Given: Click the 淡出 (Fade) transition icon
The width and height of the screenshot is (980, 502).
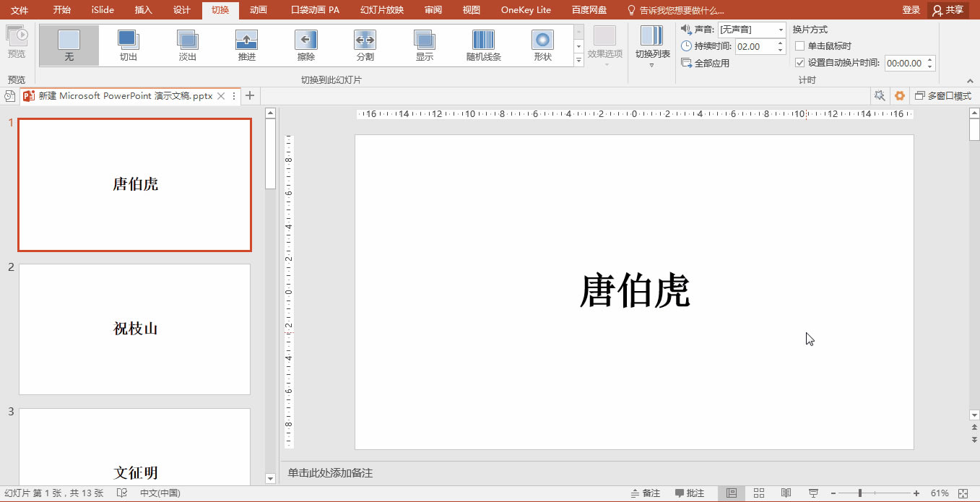Looking at the screenshot, I should coord(187,45).
